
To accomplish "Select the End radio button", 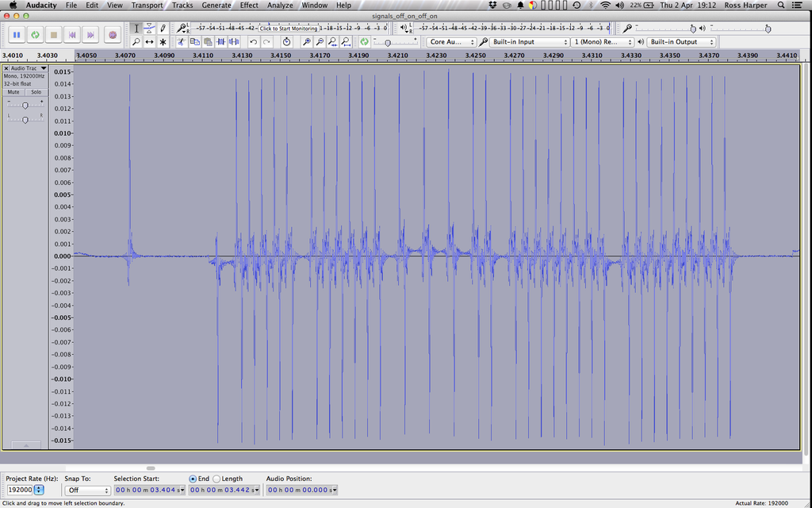I will pyautogui.click(x=193, y=479).
